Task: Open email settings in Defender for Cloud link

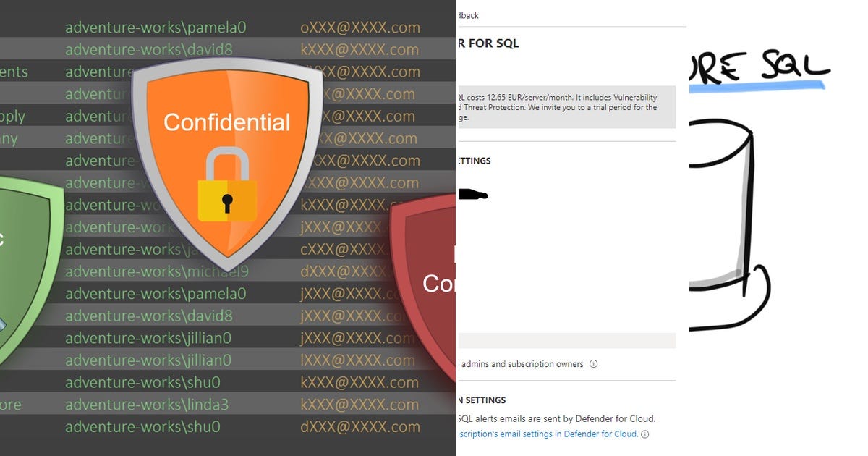Action: click(x=548, y=434)
